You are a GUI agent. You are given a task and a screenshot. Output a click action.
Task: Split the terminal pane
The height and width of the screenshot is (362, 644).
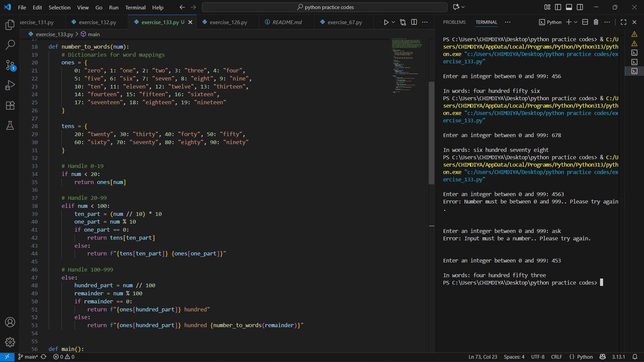pyautogui.click(x=585, y=23)
